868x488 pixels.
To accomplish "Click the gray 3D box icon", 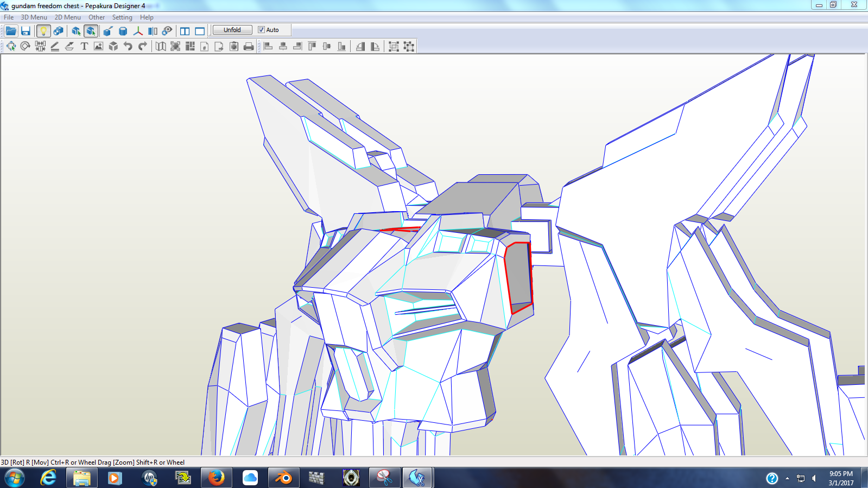I will point(113,46).
